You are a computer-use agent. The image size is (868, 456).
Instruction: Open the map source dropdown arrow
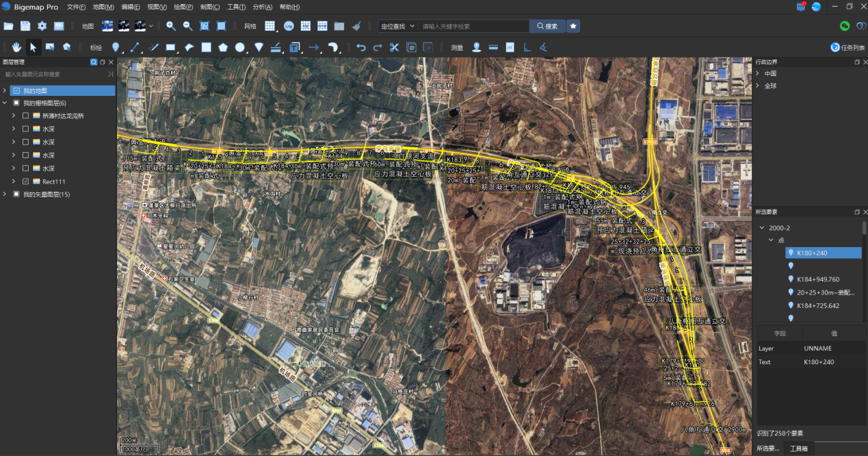(150, 26)
